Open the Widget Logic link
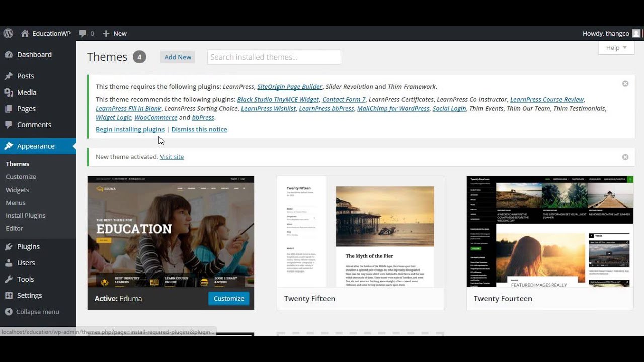 pos(113,118)
